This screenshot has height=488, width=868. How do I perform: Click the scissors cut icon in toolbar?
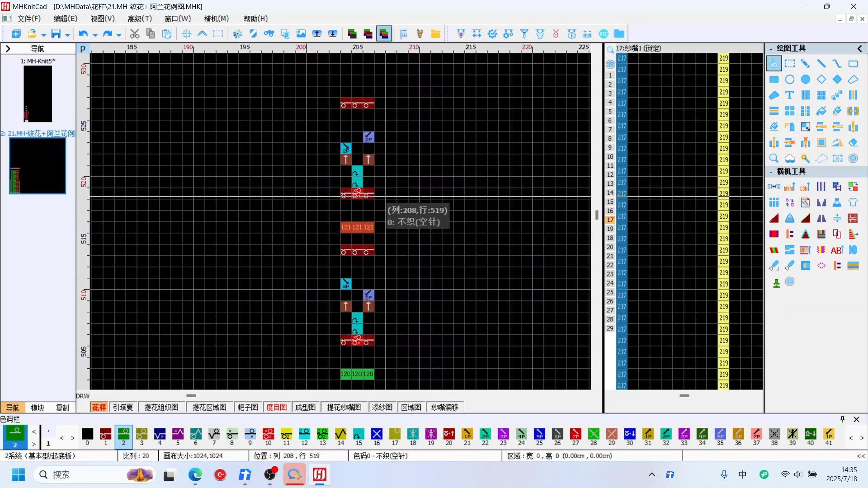[x=134, y=34]
